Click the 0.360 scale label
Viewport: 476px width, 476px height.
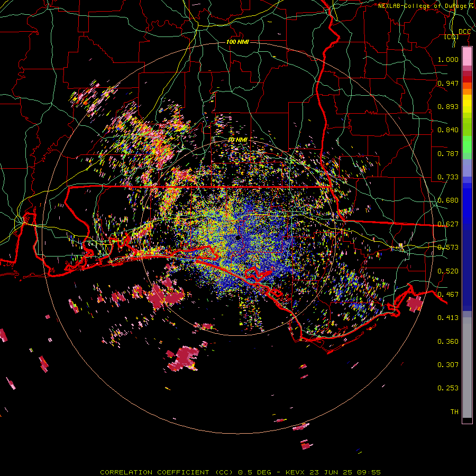pos(448,342)
